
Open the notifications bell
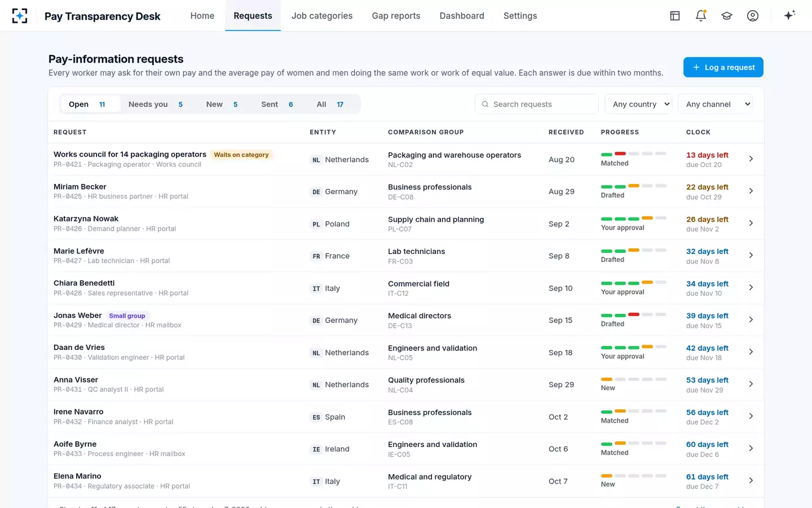(701, 16)
